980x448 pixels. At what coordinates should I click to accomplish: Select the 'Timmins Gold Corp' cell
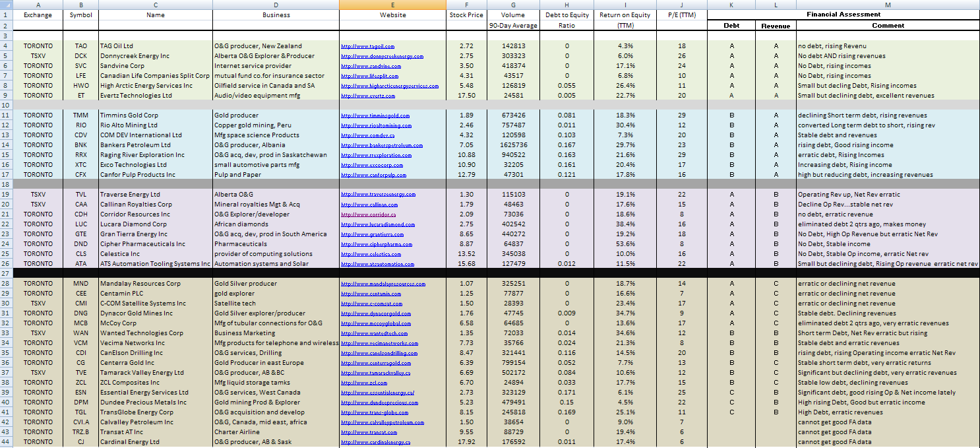pos(156,115)
